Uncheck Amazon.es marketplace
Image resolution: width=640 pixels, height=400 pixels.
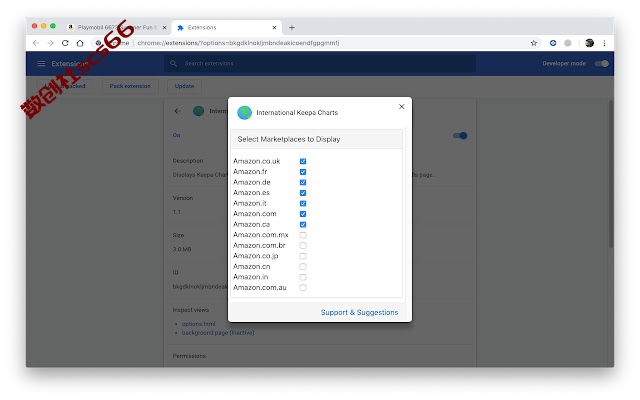303,193
